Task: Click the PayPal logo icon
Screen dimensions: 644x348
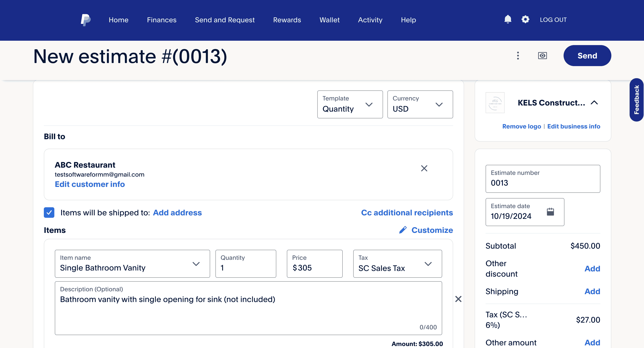Action: coord(85,19)
